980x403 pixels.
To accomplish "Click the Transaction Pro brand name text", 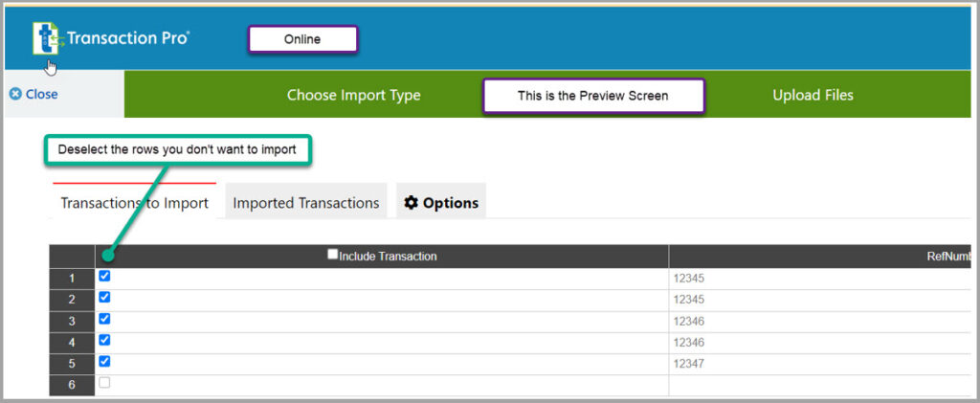I will tap(127, 38).
